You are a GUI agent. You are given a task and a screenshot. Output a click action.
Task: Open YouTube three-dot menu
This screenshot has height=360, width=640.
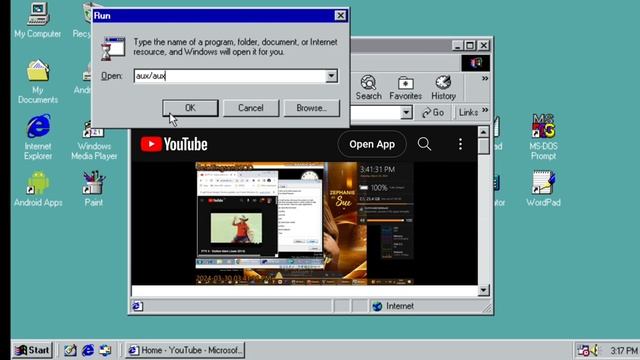(x=460, y=144)
